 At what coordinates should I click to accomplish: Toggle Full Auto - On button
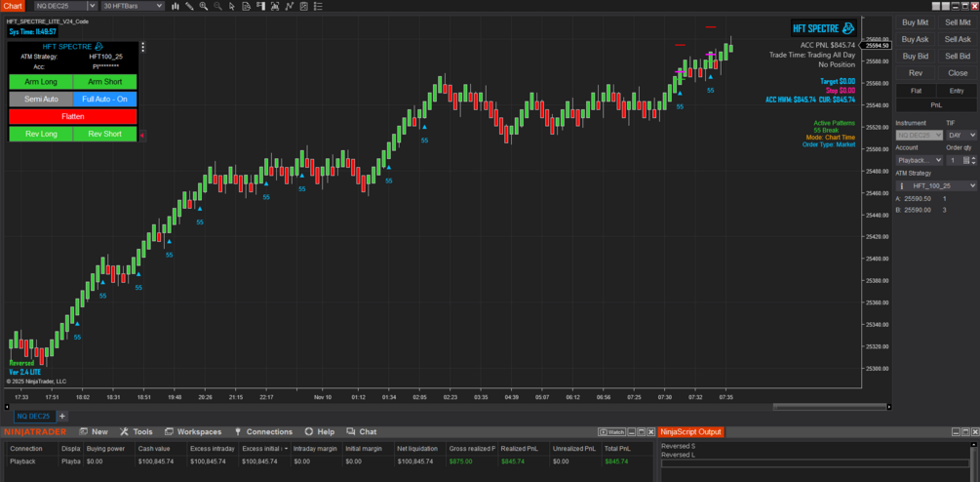[105, 99]
